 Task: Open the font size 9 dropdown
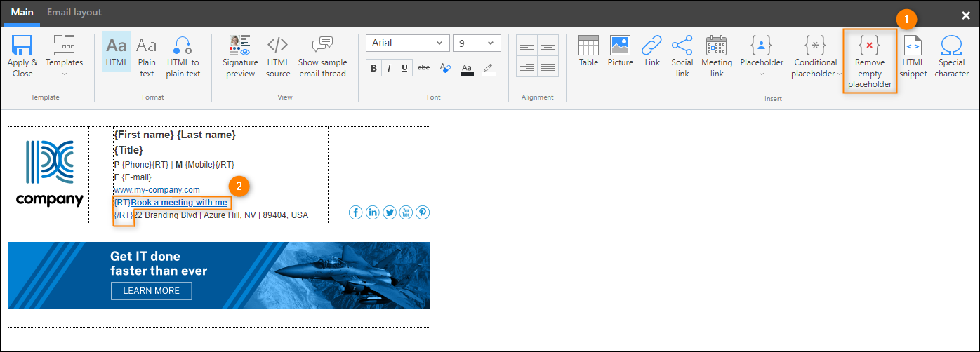[477, 43]
